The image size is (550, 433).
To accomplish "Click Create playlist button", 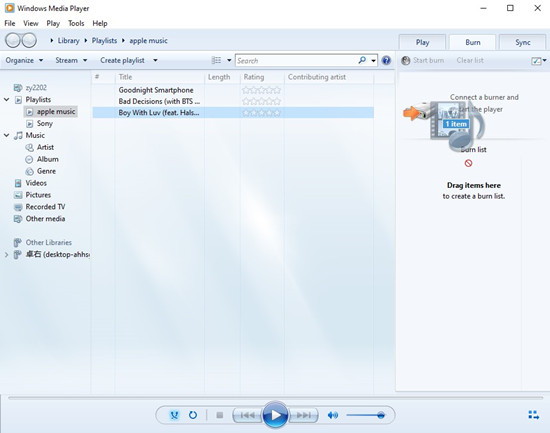I will (122, 60).
